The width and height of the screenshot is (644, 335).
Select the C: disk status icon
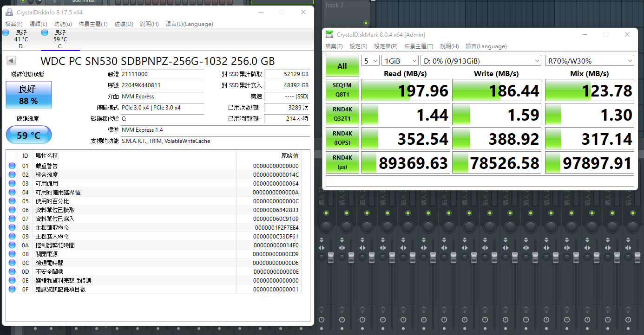tap(45, 32)
